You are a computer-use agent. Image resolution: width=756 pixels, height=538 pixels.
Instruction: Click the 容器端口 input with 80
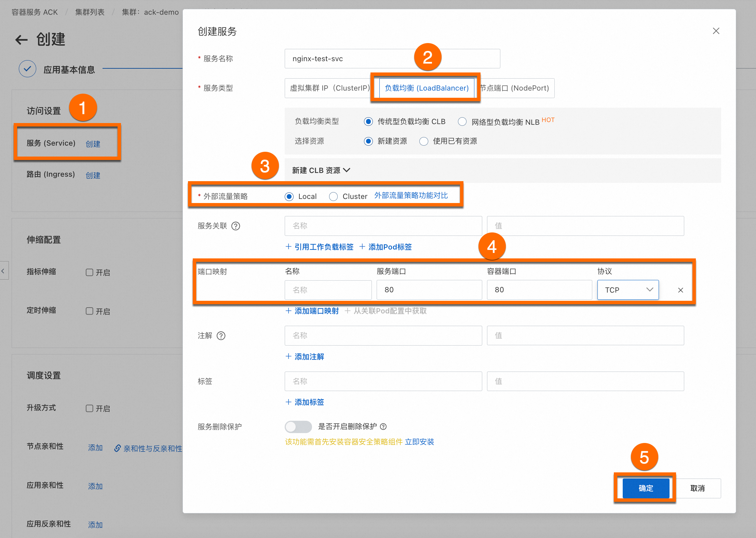[x=540, y=290]
